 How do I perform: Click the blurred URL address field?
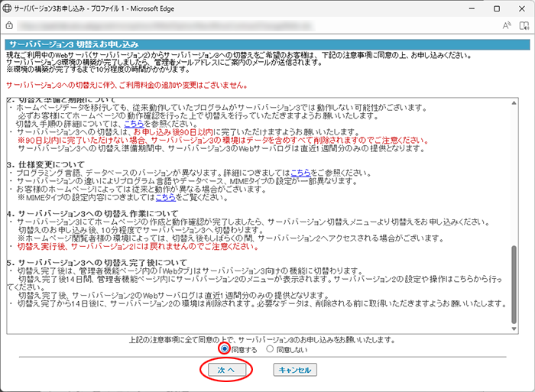(153, 25)
